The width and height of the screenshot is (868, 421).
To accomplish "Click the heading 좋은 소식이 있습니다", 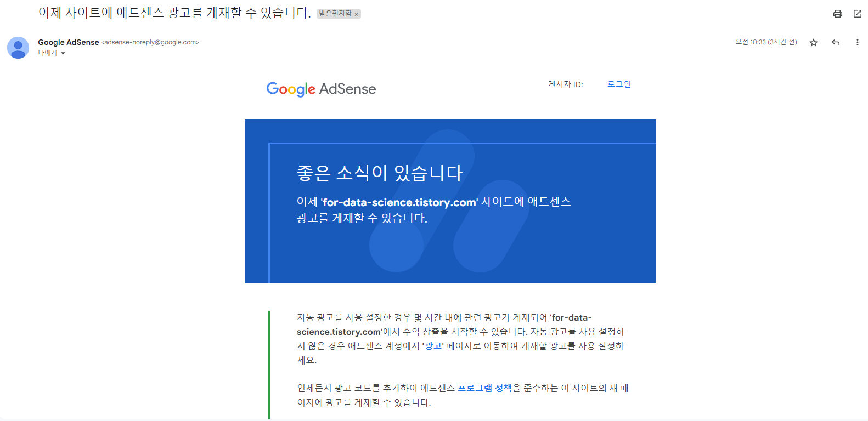I will 380,173.
